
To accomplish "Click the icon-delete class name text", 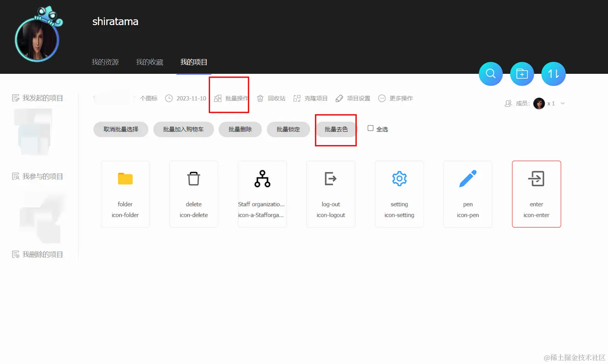I will 194,215.
